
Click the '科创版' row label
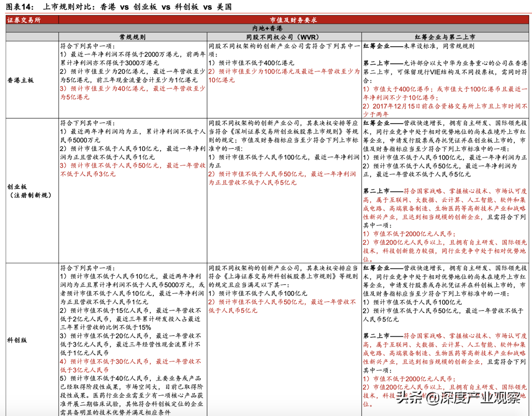tap(17, 340)
